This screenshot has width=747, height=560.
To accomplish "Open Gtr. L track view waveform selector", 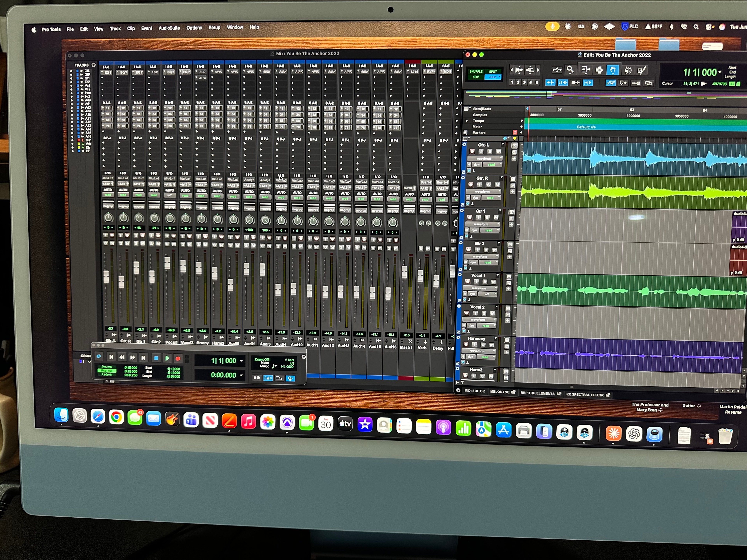I will pyautogui.click(x=485, y=158).
